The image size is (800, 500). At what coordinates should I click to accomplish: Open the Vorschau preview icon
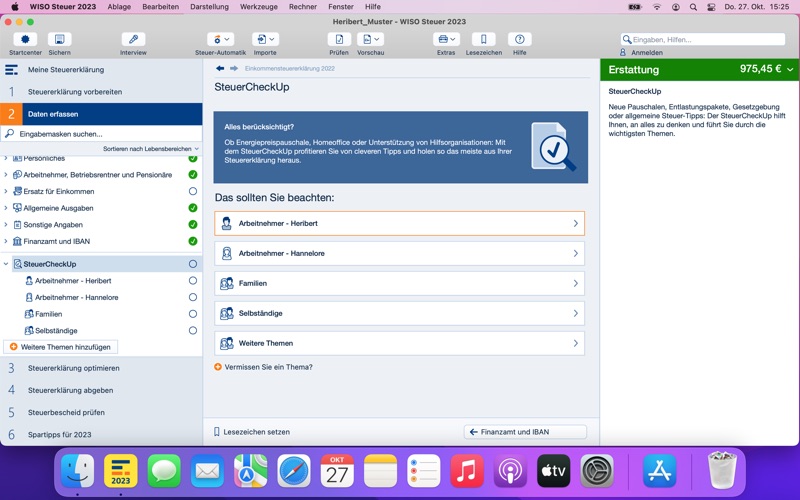tap(370, 39)
